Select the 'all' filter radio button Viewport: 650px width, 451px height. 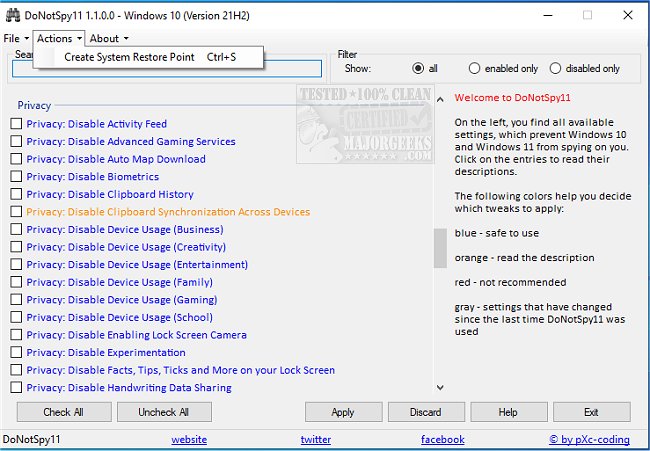pos(418,68)
